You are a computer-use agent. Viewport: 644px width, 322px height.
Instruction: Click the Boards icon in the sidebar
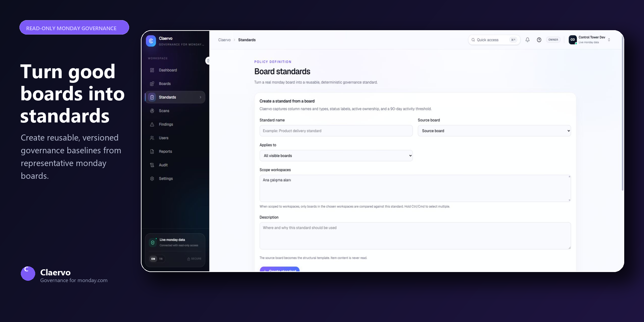click(152, 84)
